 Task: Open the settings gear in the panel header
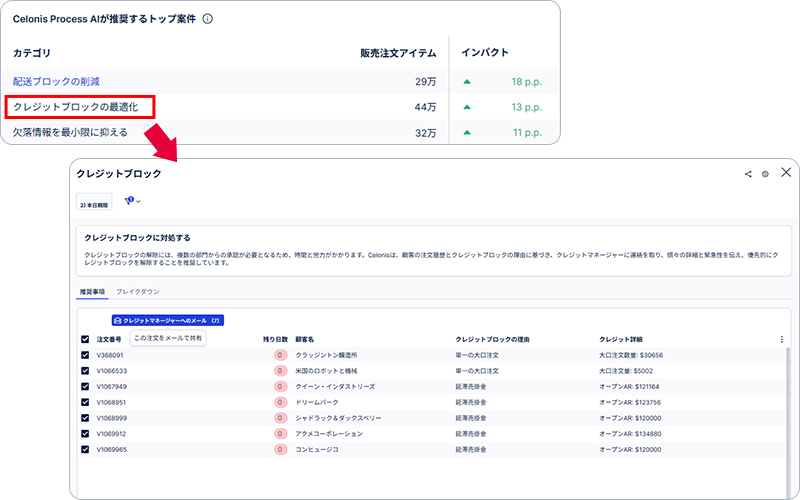click(765, 174)
